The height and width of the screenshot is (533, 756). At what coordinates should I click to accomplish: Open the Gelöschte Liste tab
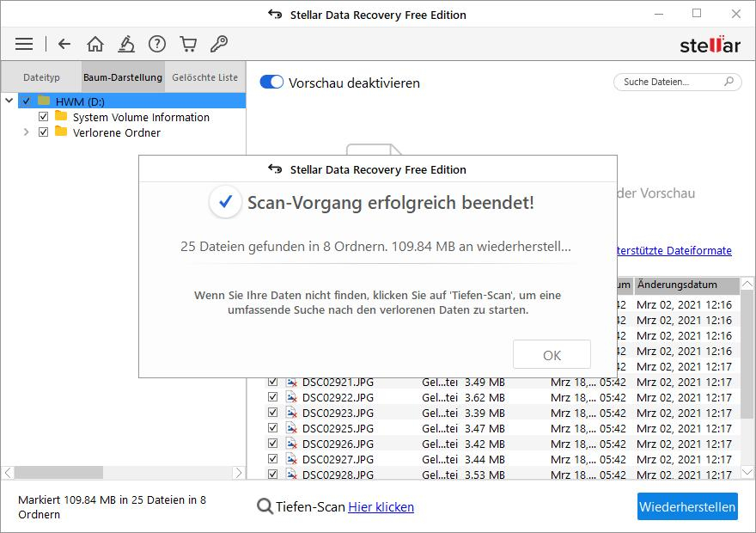pos(204,77)
